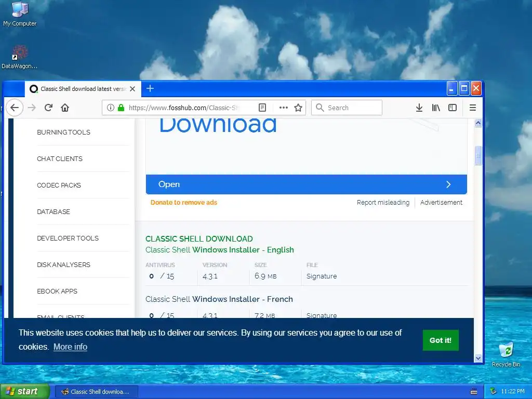Show site information icon in address bar

(x=110, y=108)
